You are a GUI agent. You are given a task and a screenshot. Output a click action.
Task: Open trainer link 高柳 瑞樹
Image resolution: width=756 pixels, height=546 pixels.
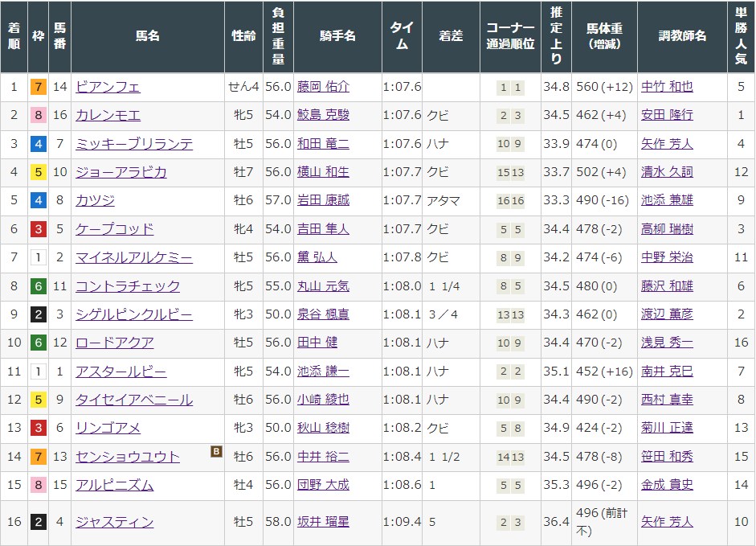coord(667,229)
